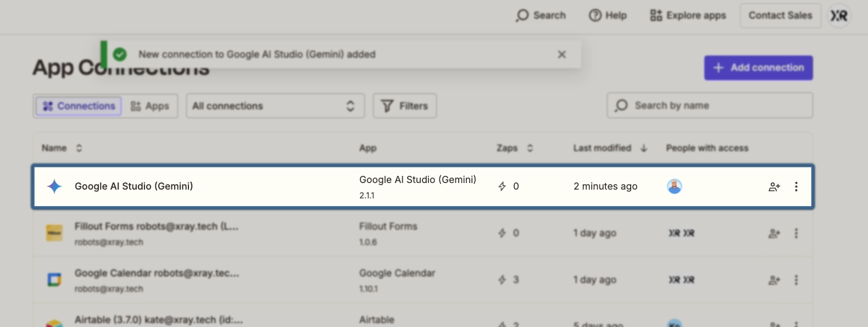Switch to the Connections tab
The height and width of the screenshot is (327, 868).
pyautogui.click(x=79, y=106)
